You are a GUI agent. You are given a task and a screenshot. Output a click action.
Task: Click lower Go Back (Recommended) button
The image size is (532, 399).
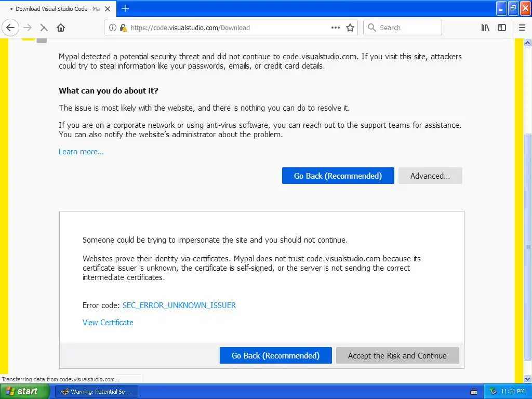(275, 355)
